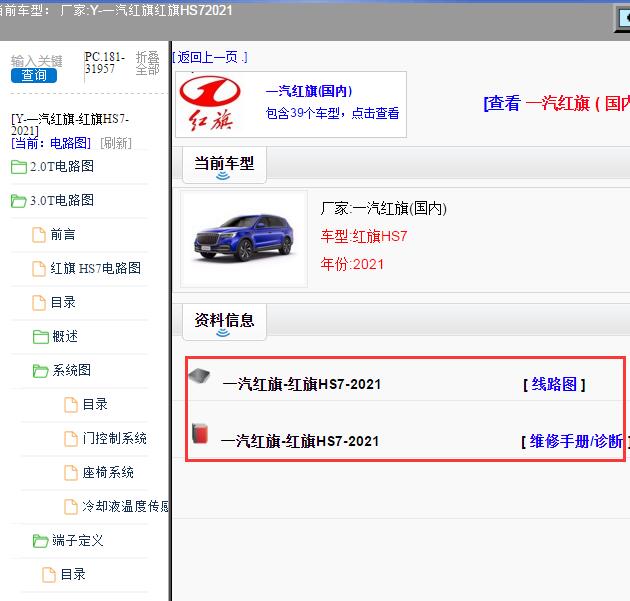Screen dimensions: 630x601
Task: Select the 冷却液温度传感 tree label
Action: 125,506
